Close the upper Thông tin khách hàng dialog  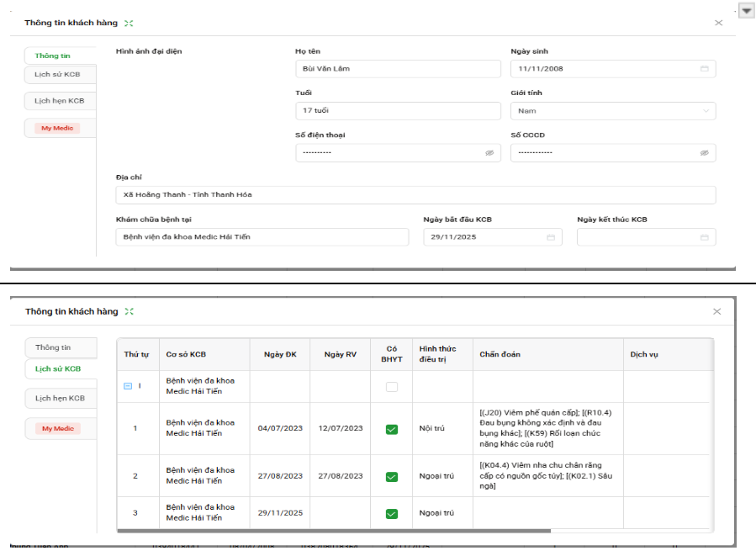pos(718,23)
